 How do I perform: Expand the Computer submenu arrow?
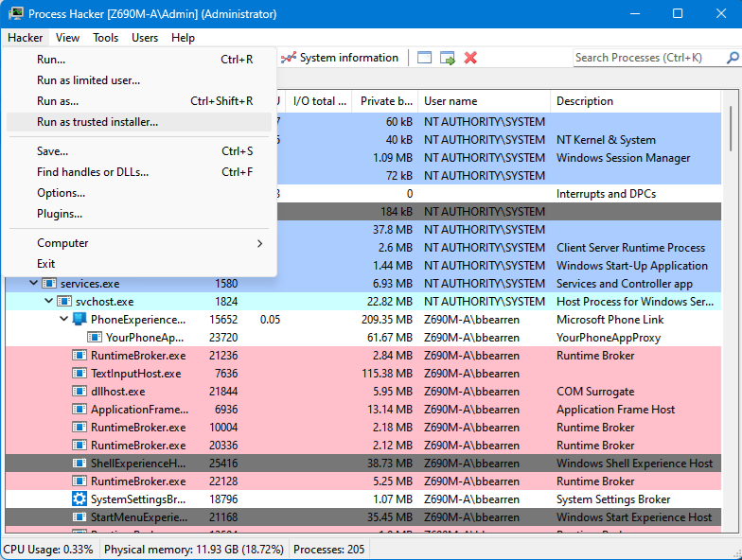tap(259, 243)
